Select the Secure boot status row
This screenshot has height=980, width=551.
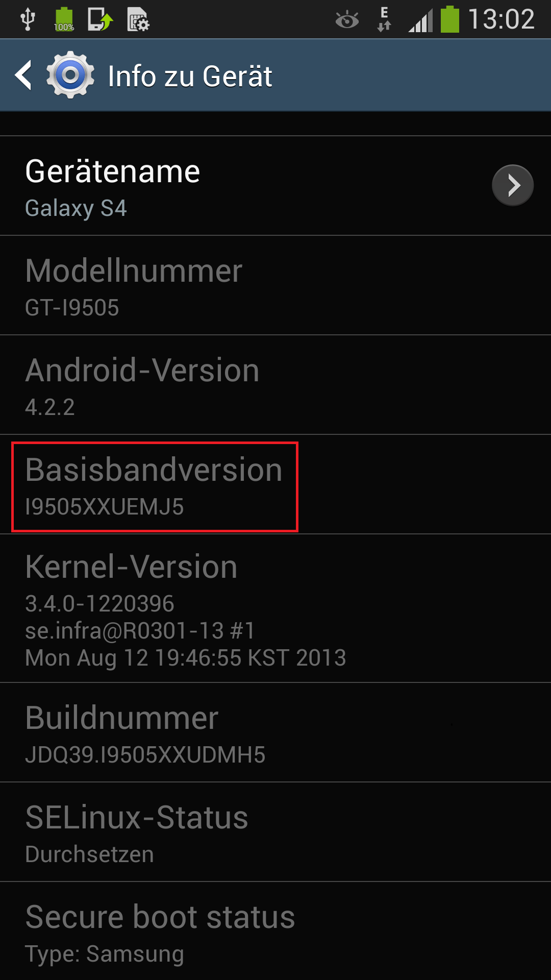275,931
